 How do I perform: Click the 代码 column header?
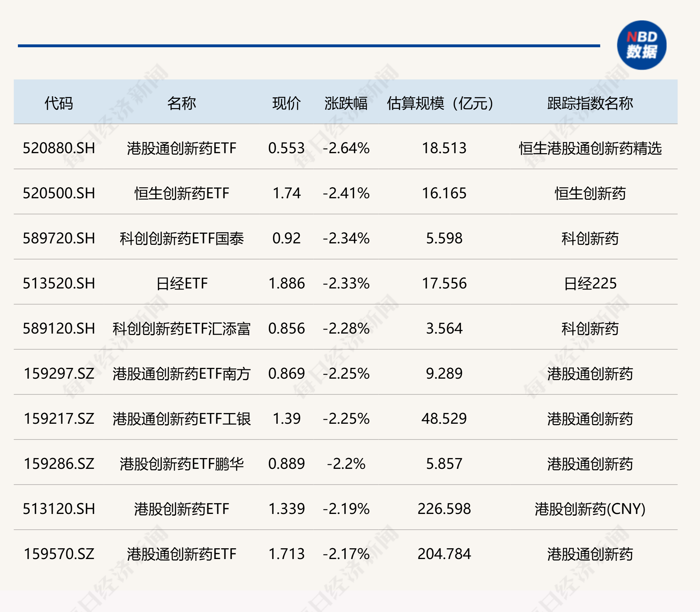(59, 103)
